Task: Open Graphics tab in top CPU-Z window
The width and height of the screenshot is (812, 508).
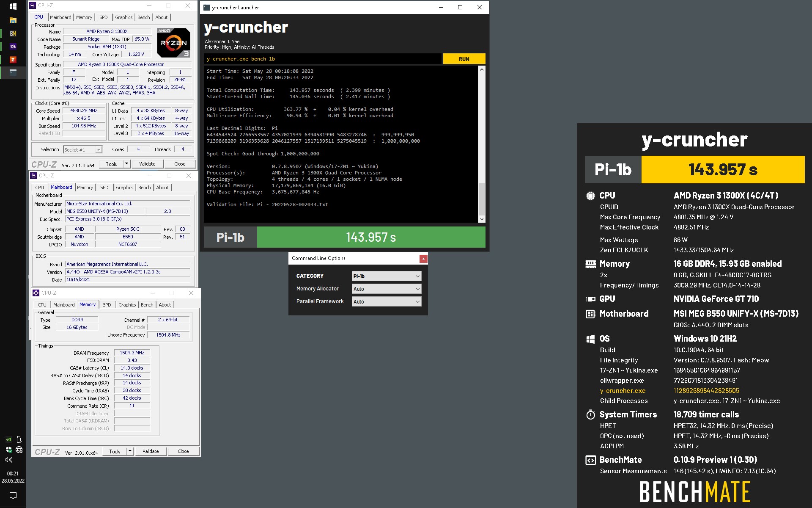Action: click(124, 17)
